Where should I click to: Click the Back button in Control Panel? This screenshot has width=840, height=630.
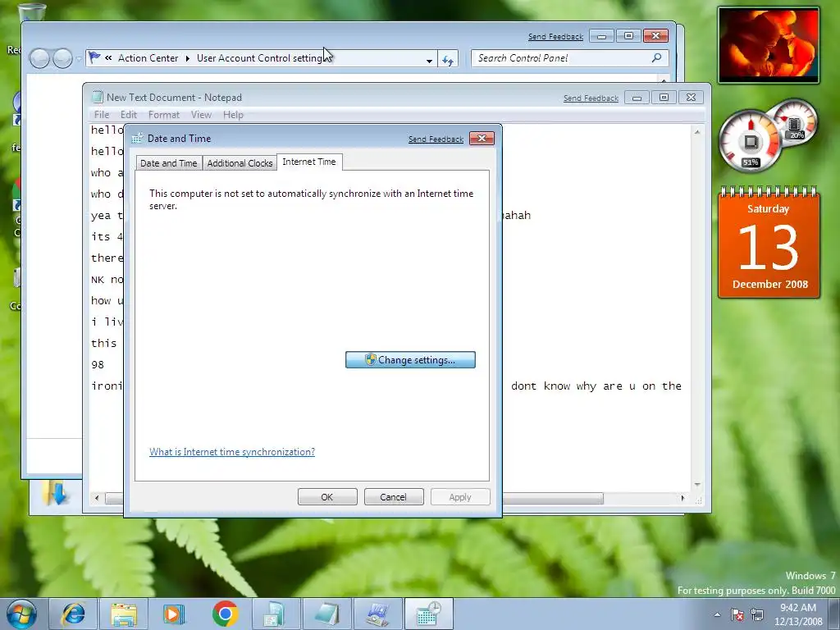(x=39, y=58)
